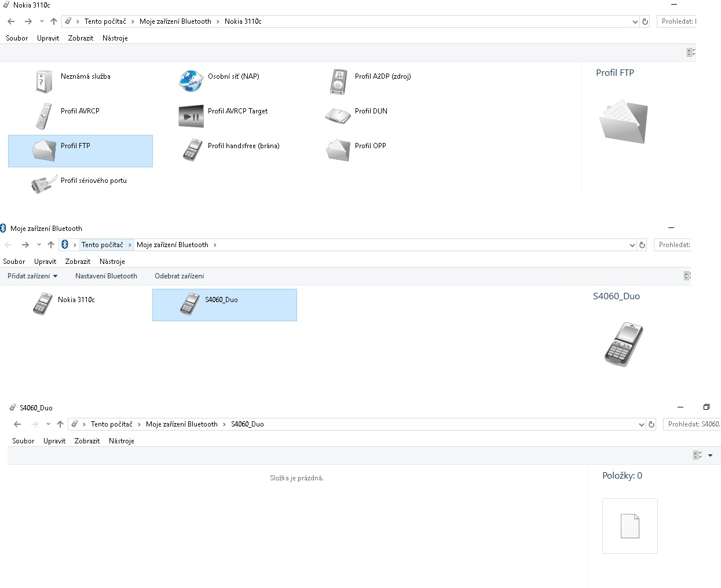Change view layout in Nokia 3110c window

click(691, 52)
